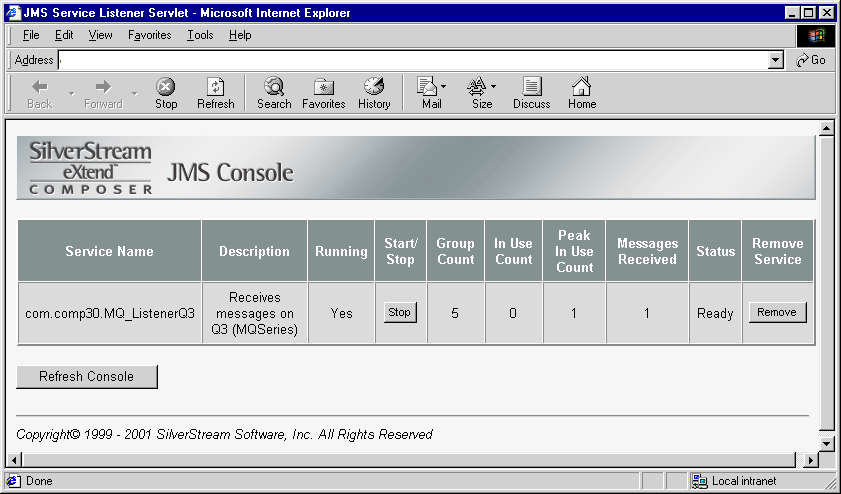Expand the Back history dropdown arrow

tap(71, 93)
